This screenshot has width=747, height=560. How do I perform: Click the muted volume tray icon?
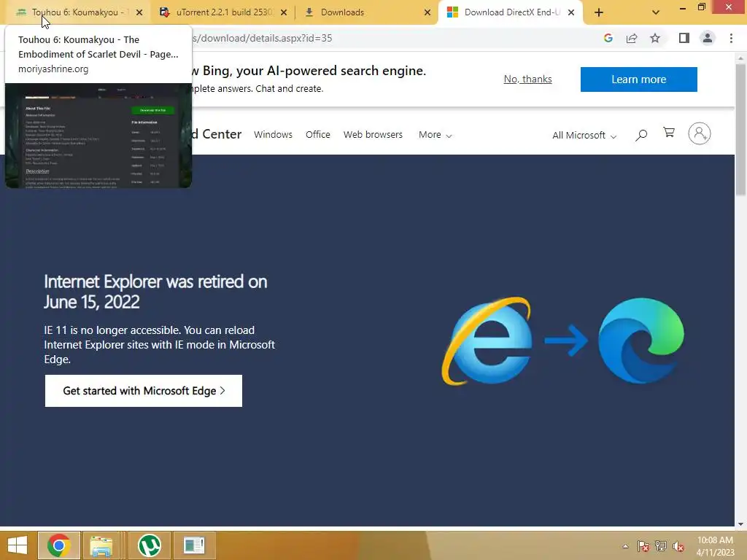[x=678, y=546]
